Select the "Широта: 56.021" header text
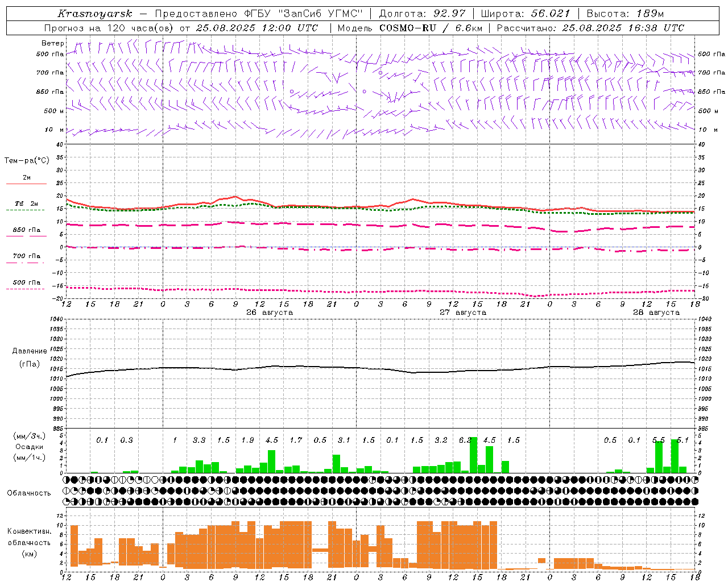 click(526, 14)
